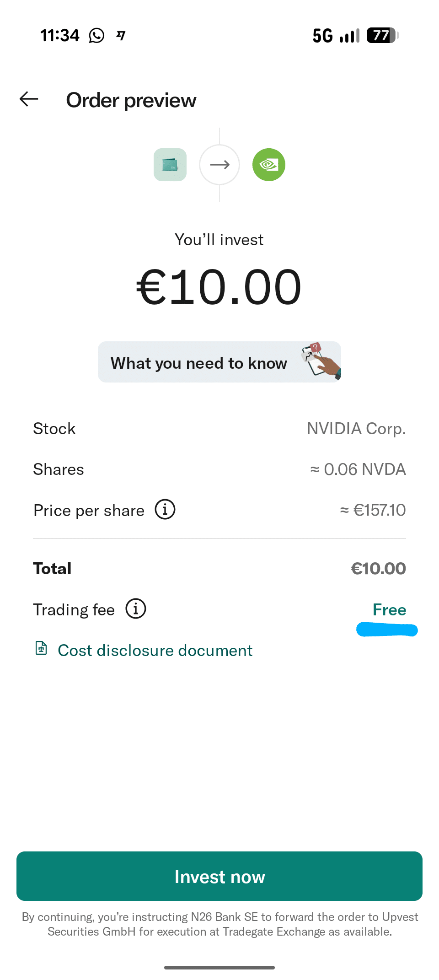Tap the back arrow icon

(x=29, y=99)
